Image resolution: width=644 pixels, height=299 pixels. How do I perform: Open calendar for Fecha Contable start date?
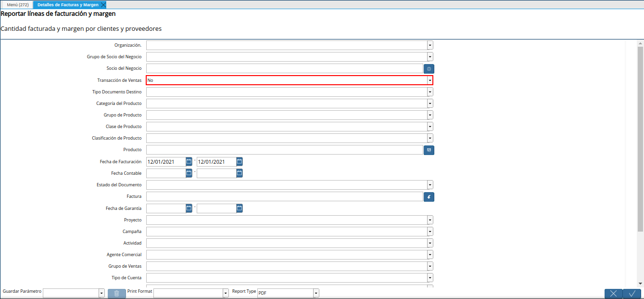[189, 173]
